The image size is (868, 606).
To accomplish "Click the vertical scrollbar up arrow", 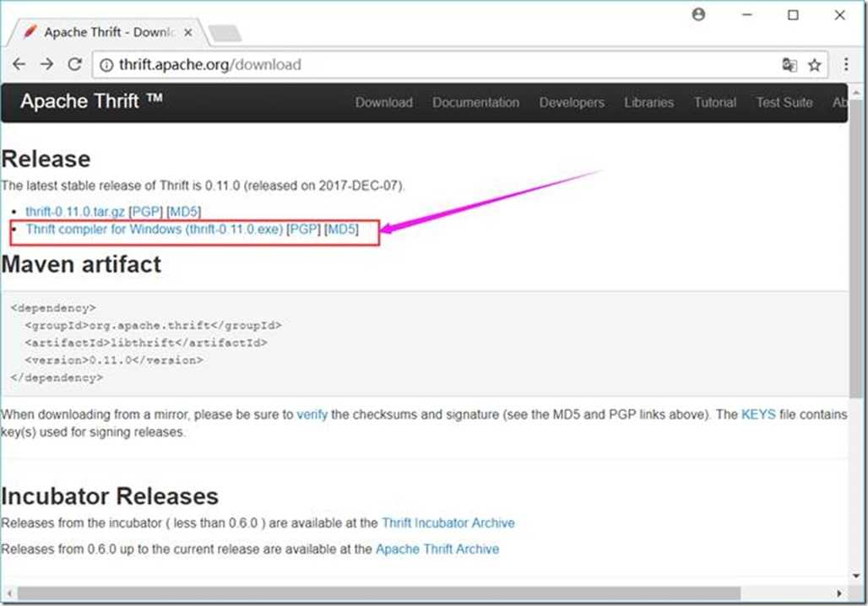I will point(856,91).
